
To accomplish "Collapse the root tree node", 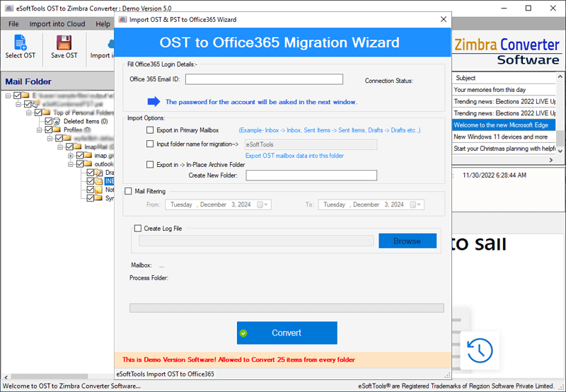I will tap(8, 96).
